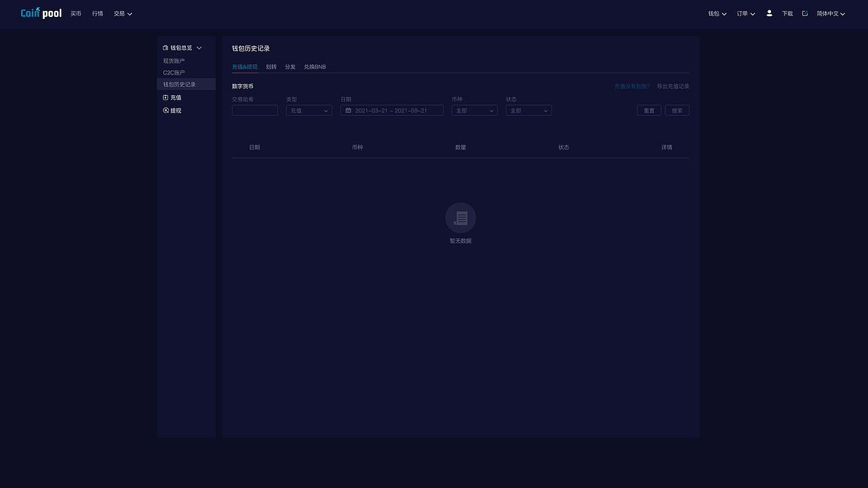The width and height of the screenshot is (868, 488).
Task: Open the 简体中文 language selector
Action: [831, 14]
